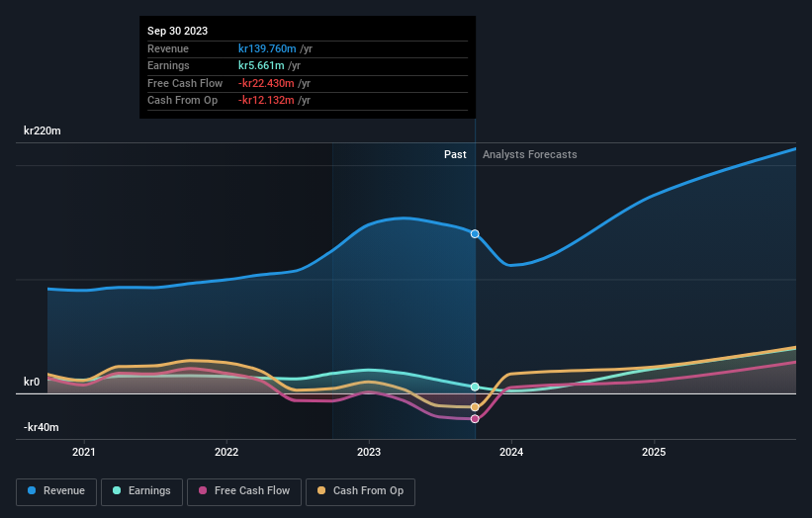The image size is (812, 518).
Task: Click the Earnings data point marker on Sep 30 2023
Action: point(475,388)
